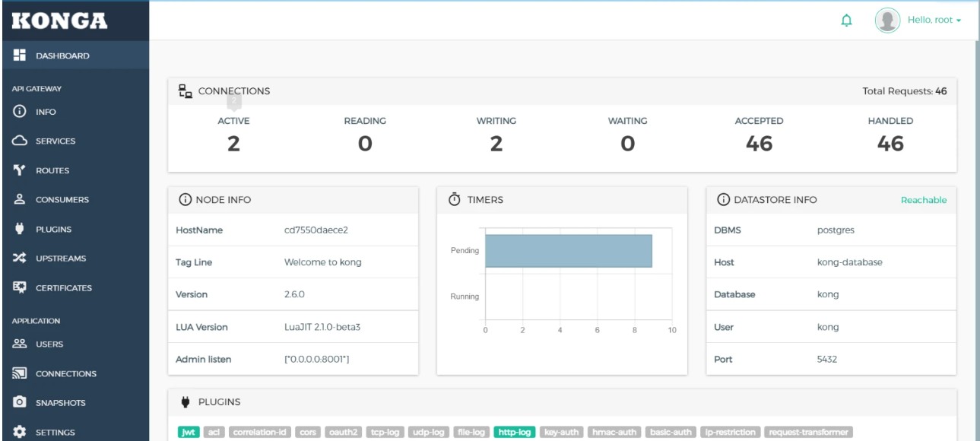The height and width of the screenshot is (441, 980).
Task: Click the Total Requests: 46 text
Action: 905,91
